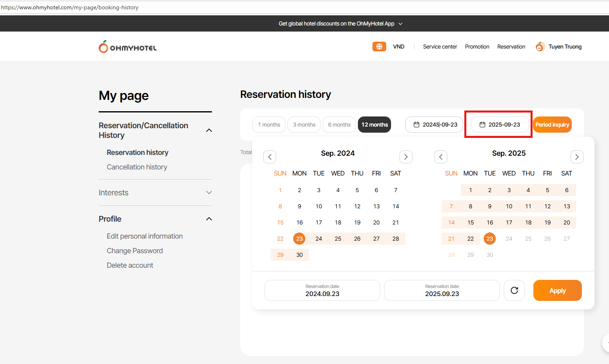
Task: Expand the app discount banner dropdown
Action: click(x=400, y=24)
